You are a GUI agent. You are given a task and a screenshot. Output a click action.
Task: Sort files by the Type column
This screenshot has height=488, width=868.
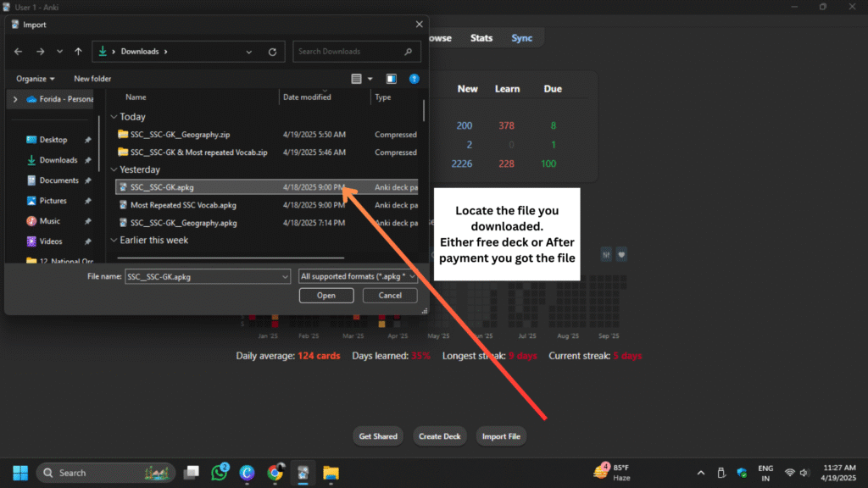(382, 97)
